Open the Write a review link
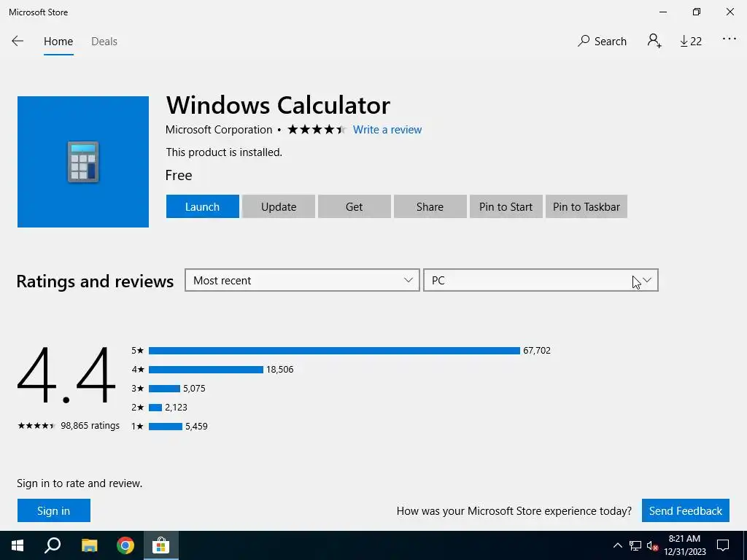This screenshot has height=560, width=747. 387,130
